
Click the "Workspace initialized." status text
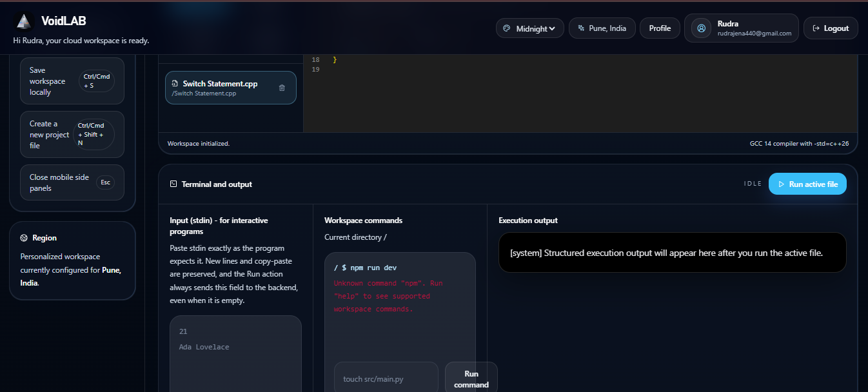point(199,143)
